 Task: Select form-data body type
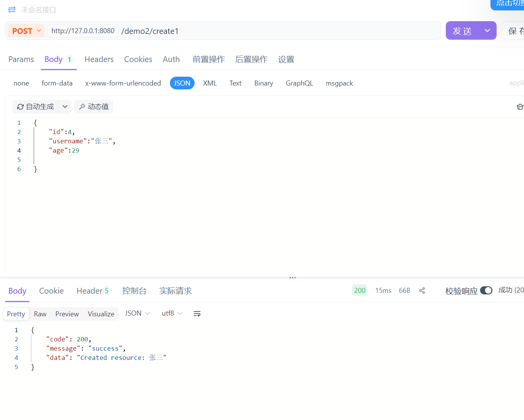pyautogui.click(x=57, y=83)
